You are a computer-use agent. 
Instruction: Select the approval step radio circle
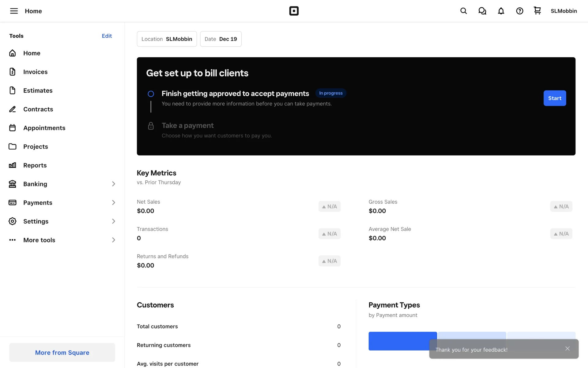click(x=151, y=94)
